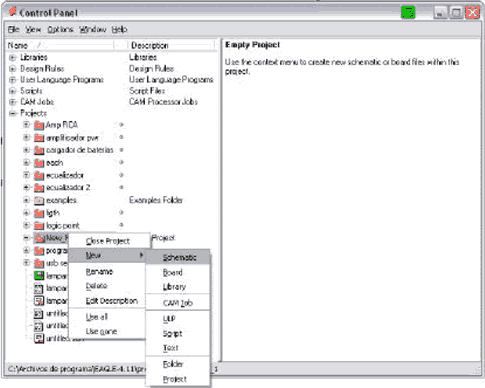Choose Close Project from the context menu
This screenshot has width=485, height=388.
tap(108, 241)
